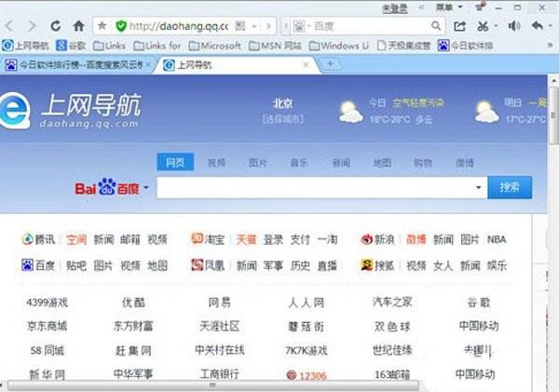This screenshot has width=559, height=392.
Task: Select the 上网导航 tab
Action: 236,65
